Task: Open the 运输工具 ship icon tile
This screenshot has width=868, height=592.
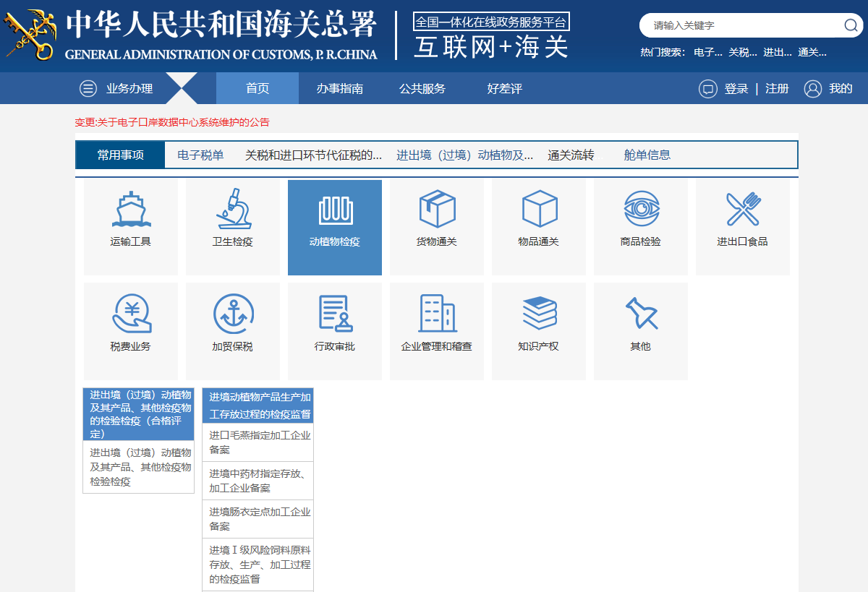Action: tap(131, 228)
